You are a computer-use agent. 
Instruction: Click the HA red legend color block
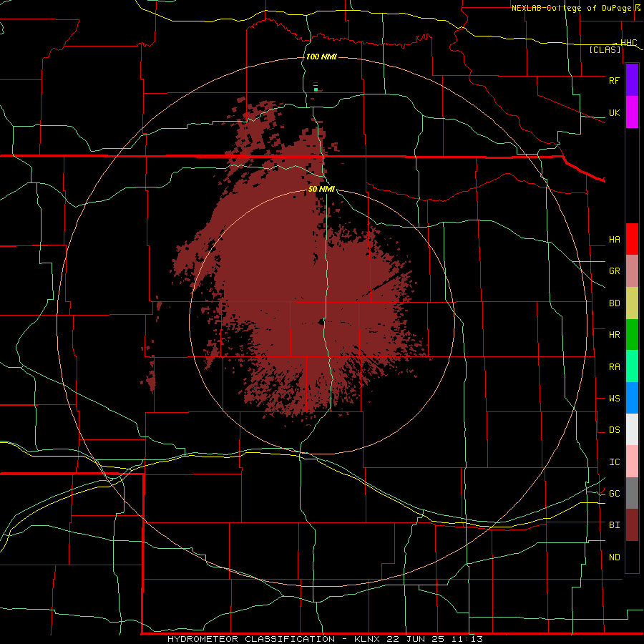click(x=632, y=239)
